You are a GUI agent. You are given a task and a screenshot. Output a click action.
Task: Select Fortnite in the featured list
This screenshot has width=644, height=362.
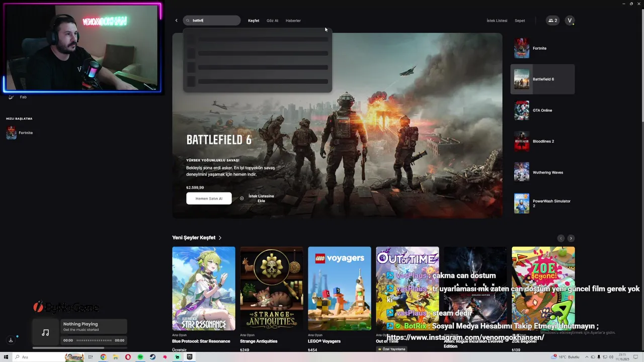(542, 48)
